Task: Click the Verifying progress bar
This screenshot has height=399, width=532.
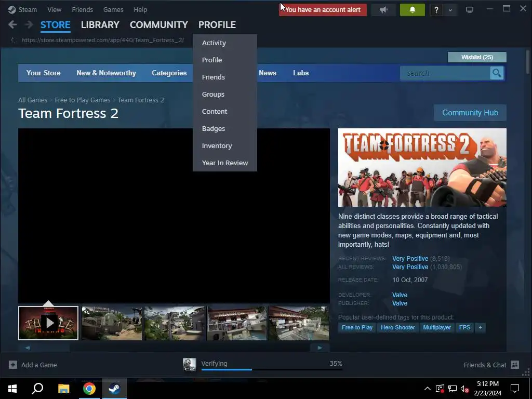Action: coord(272,369)
